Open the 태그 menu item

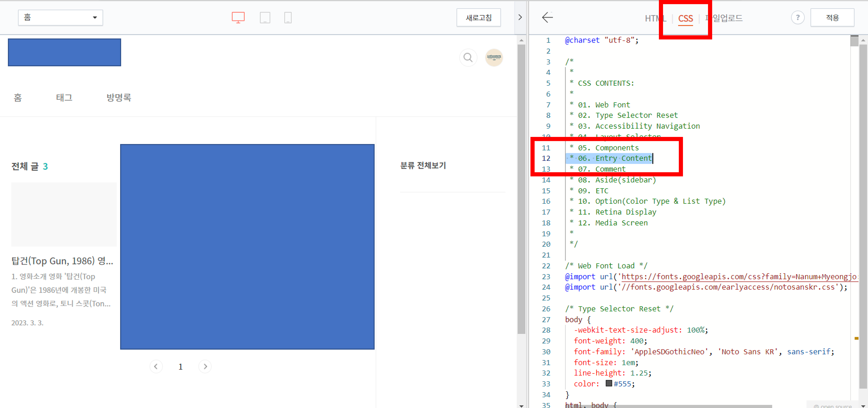[x=64, y=98]
